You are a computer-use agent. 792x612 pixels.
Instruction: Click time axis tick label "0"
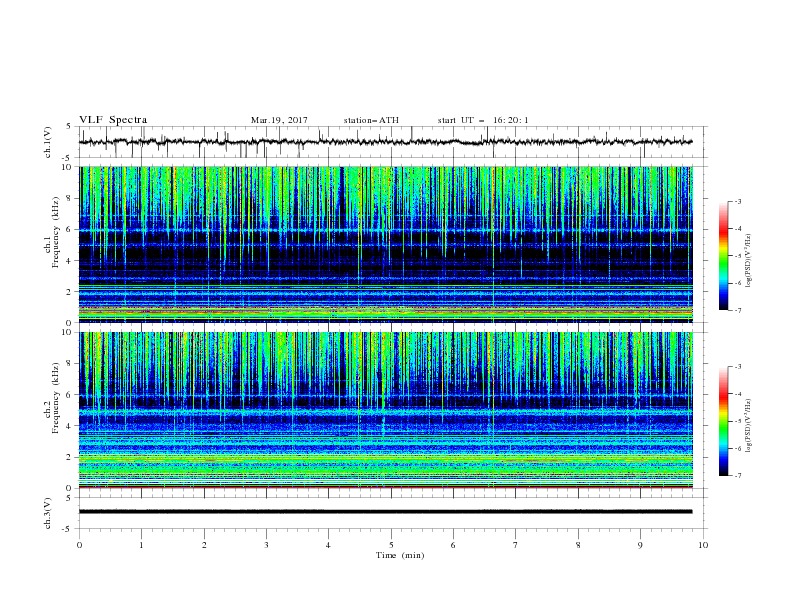point(79,545)
